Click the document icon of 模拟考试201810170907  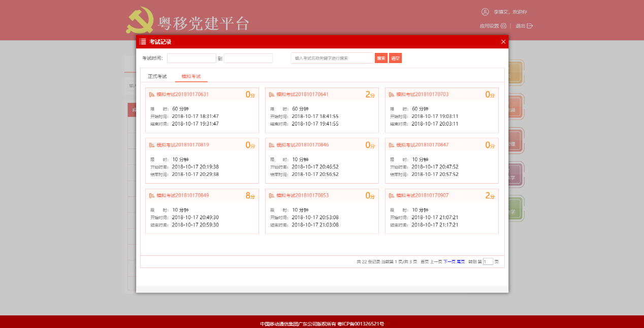(391, 195)
